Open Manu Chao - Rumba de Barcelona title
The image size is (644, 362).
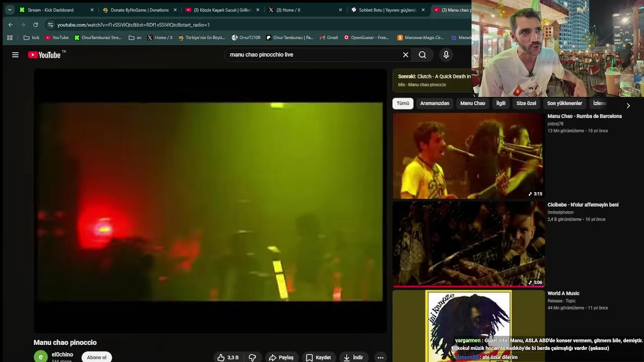(585, 116)
